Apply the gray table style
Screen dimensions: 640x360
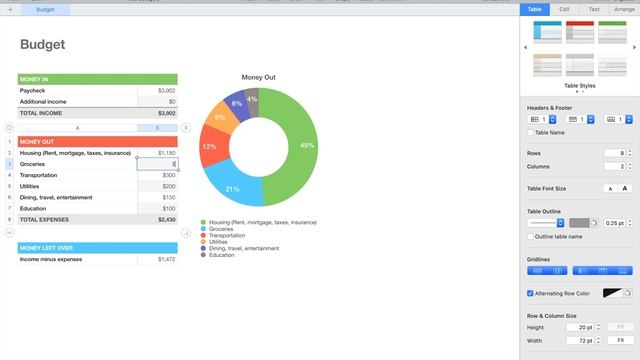click(x=580, y=64)
